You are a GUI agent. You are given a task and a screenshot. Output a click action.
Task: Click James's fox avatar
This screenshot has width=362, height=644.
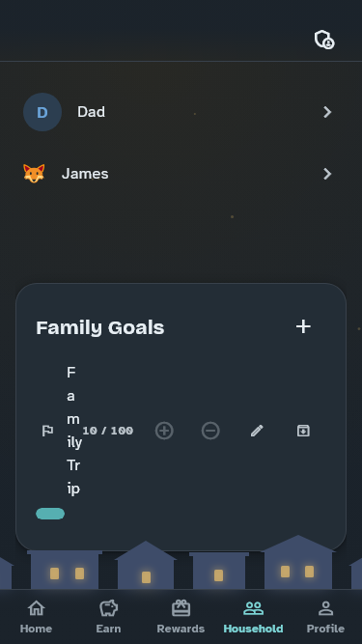point(34,174)
